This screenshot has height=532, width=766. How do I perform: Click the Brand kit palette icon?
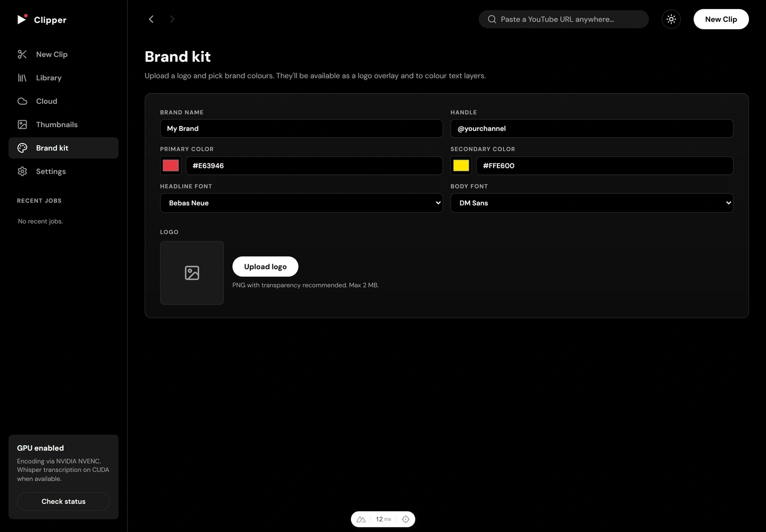click(22, 148)
